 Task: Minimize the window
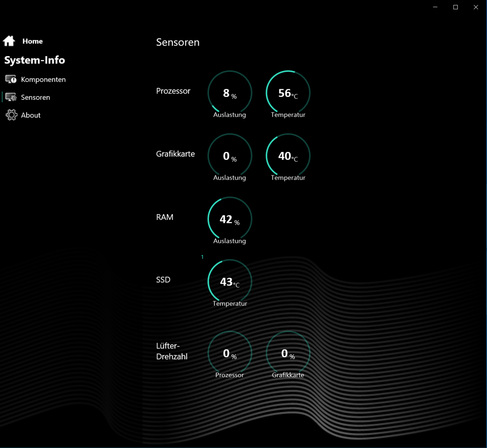tap(435, 7)
